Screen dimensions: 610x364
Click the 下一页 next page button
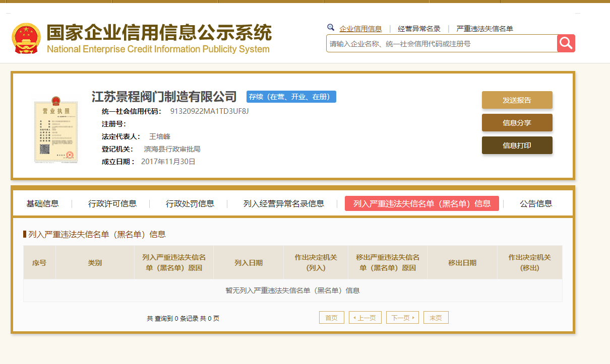(x=402, y=318)
